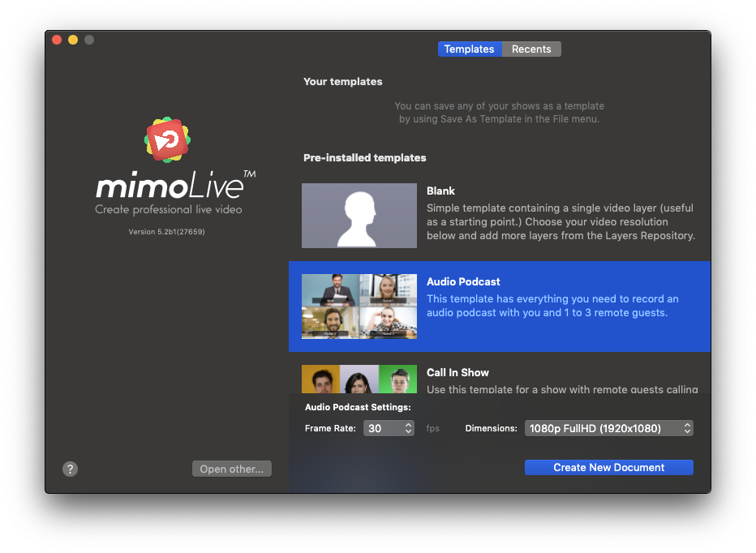The height and width of the screenshot is (553, 756).
Task: Click the mimoLive wordmark
Action: 175,185
